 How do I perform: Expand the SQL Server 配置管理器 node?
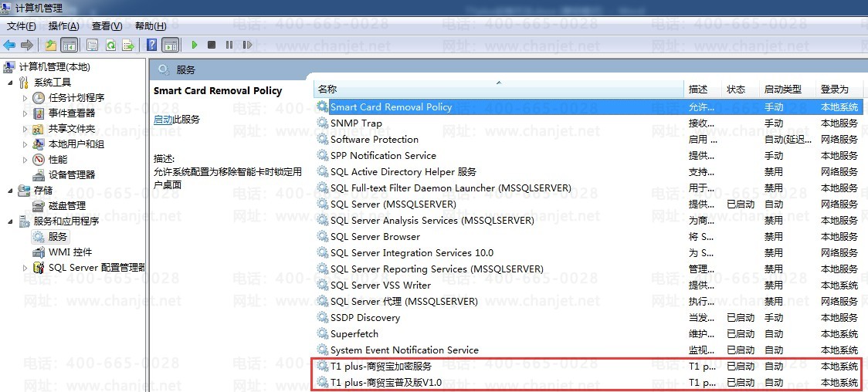click(25, 268)
